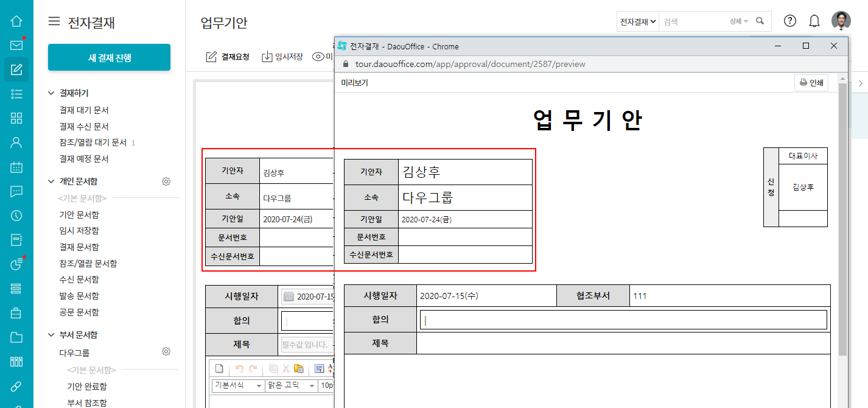Select 임시 저장함 in sidebar
This screenshot has height=408, width=868.
click(79, 231)
